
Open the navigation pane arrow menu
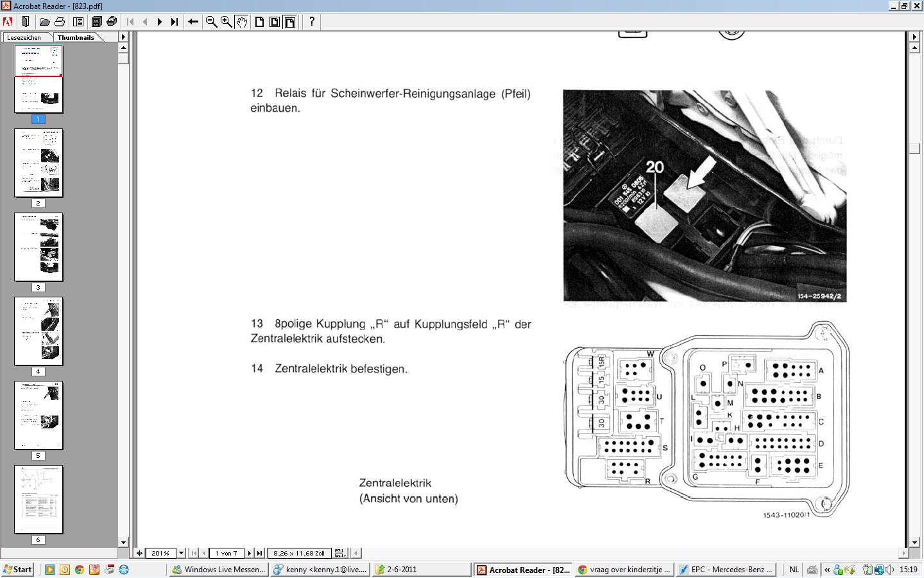click(x=123, y=37)
